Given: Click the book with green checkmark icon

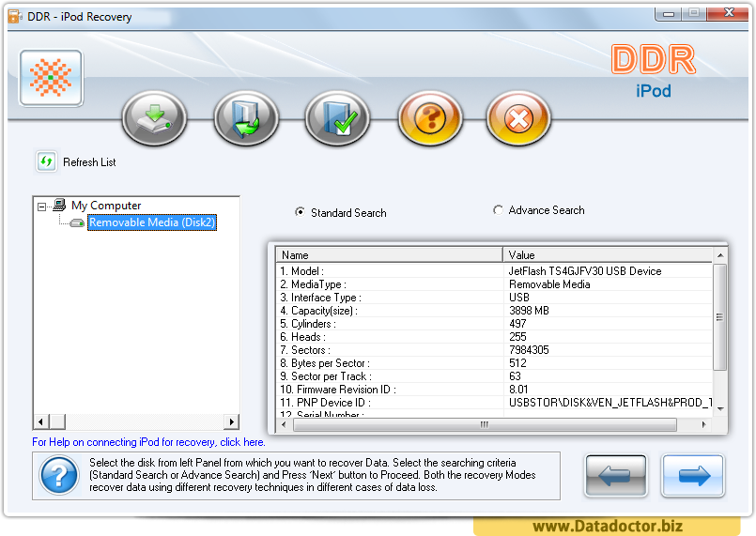Looking at the screenshot, I should click(337, 118).
